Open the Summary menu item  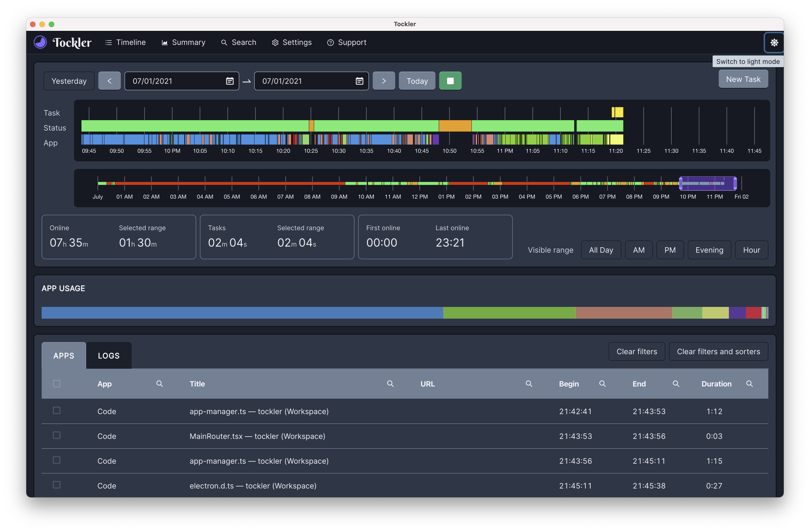point(184,43)
